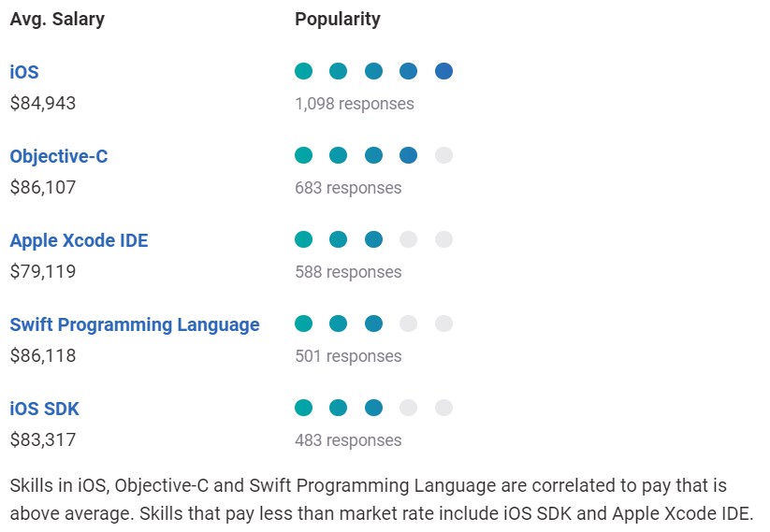Click the first teal dot for iOS SDK

click(x=303, y=408)
